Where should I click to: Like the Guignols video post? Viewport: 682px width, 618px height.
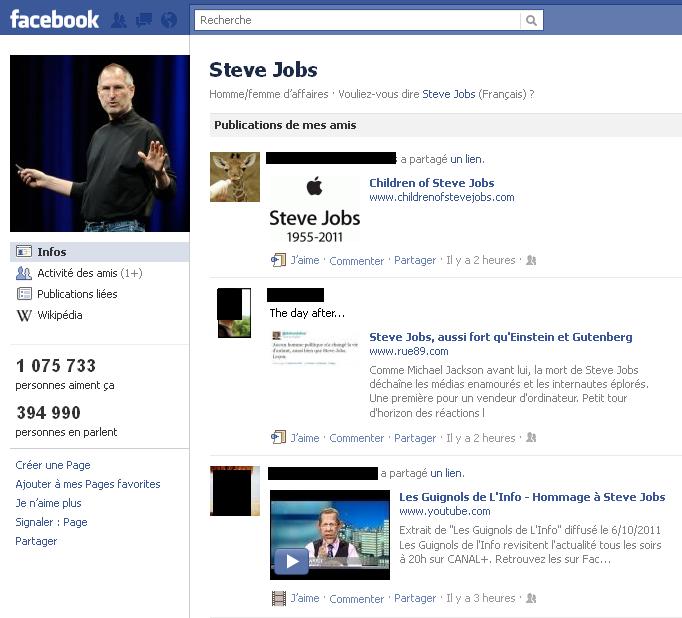point(304,598)
